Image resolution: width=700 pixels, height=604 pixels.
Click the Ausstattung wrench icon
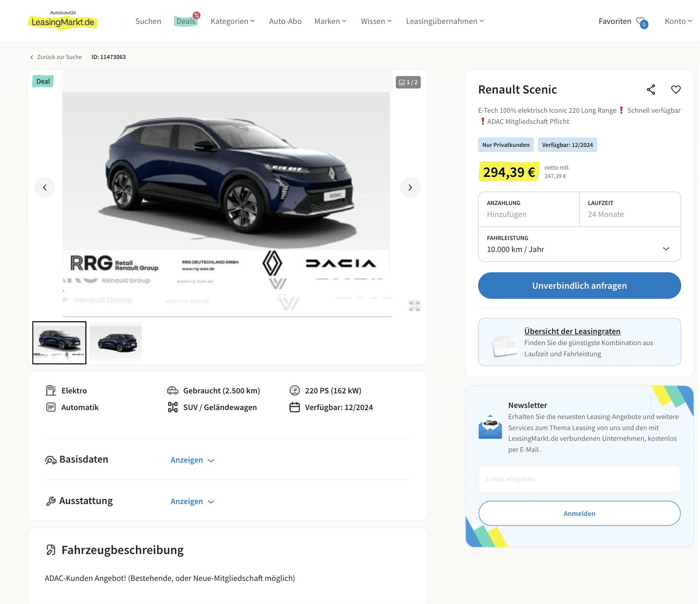pos(51,501)
